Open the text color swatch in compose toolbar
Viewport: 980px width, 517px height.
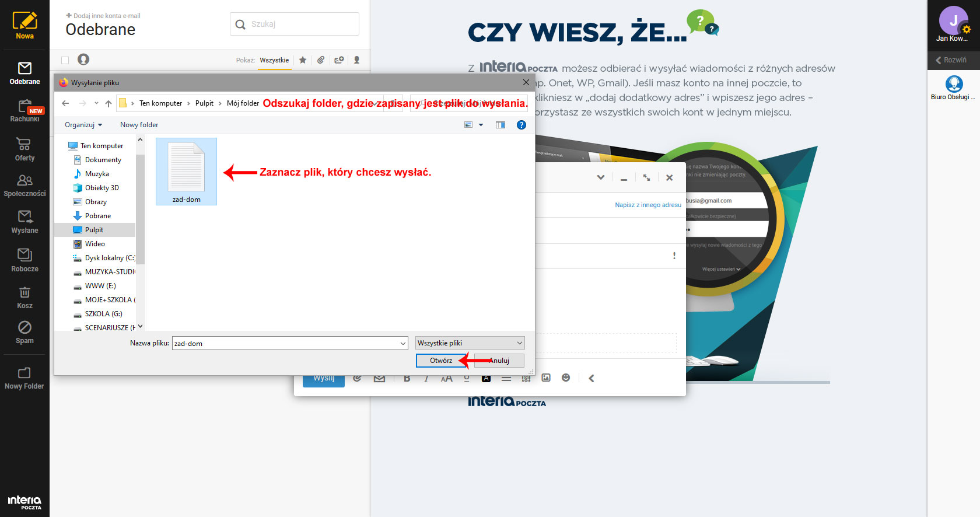tap(487, 378)
